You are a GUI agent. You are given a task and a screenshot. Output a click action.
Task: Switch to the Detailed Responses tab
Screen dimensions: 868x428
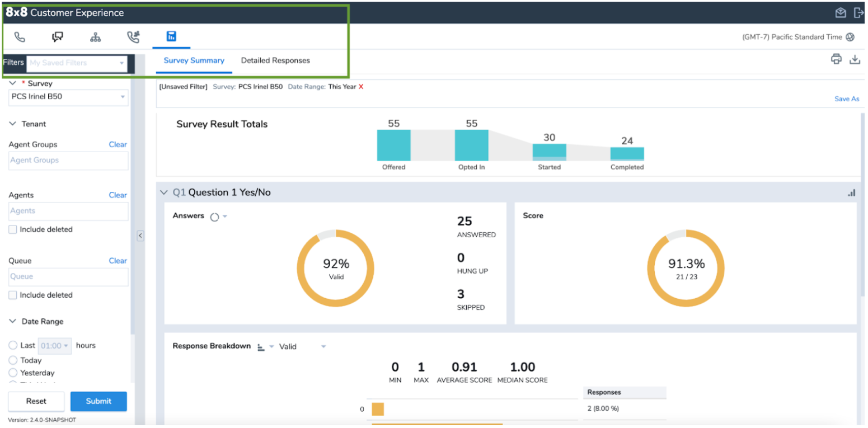pos(275,60)
